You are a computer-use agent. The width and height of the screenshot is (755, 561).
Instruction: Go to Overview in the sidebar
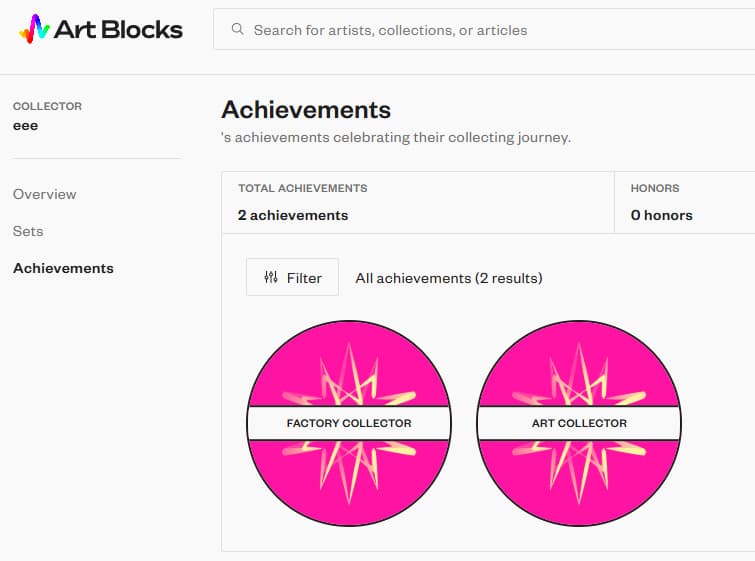[44, 194]
